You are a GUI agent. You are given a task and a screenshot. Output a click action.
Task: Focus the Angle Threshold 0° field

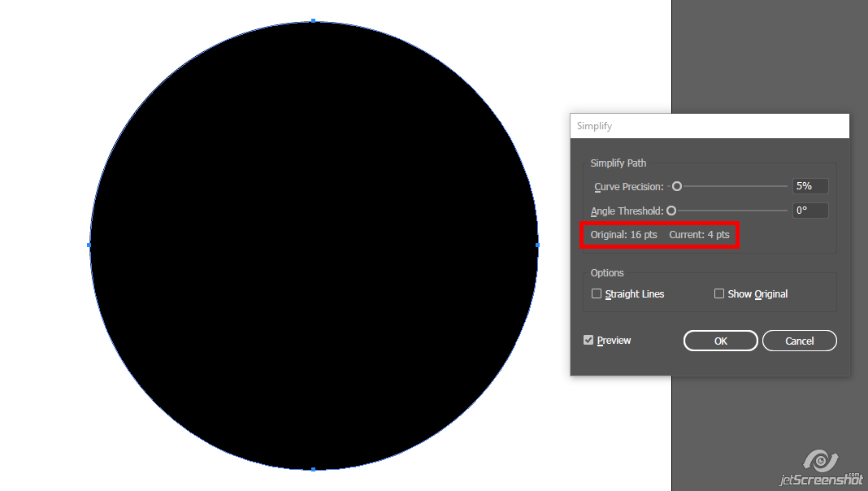pos(810,211)
